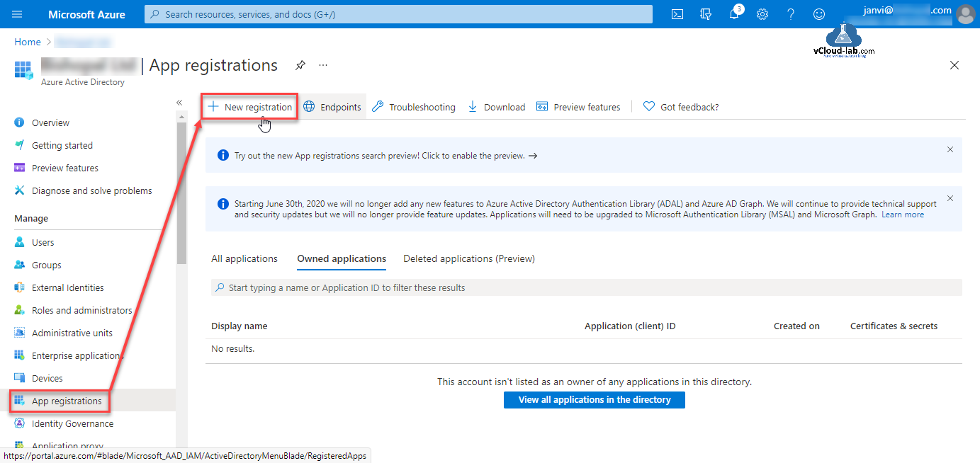
Task: Click the Administrative units icon
Action: pyautogui.click(x=19, y=333)
